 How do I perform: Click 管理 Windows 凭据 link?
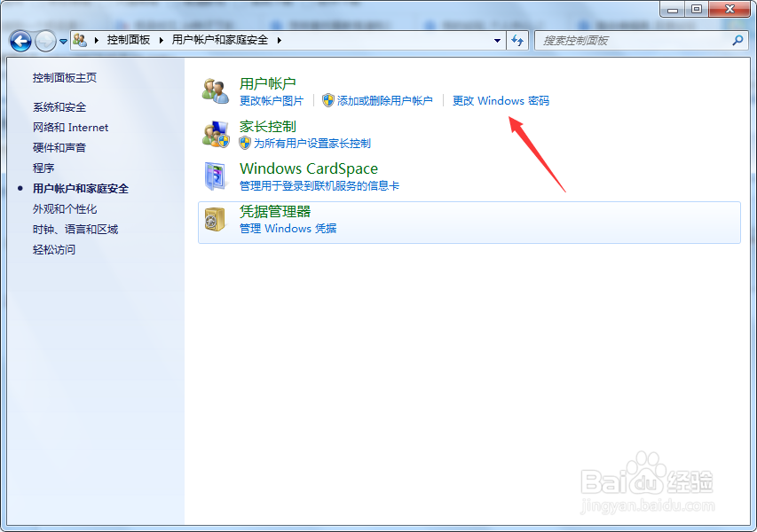288,228
